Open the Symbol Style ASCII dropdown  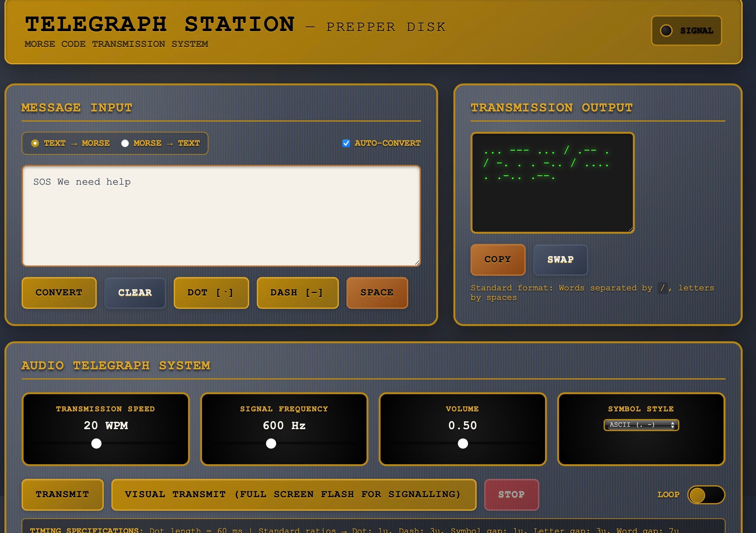point(641,425)
